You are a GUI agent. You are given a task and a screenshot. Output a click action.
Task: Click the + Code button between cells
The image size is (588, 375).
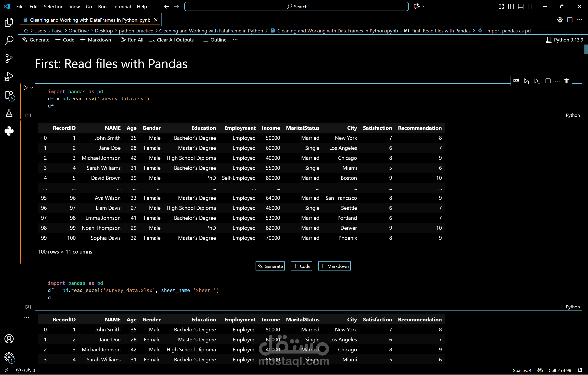click(x=301, y=266)
